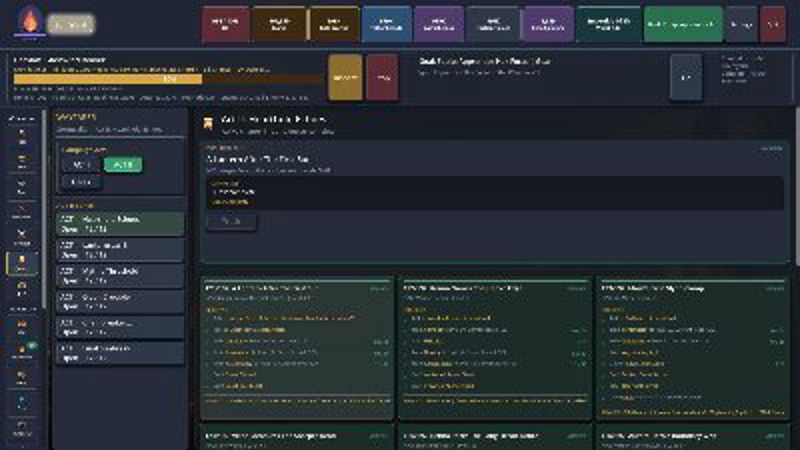Click the flame logo icon
This screenshot has height=450, width=800.
pyautogui.click(x=29, y=21)
